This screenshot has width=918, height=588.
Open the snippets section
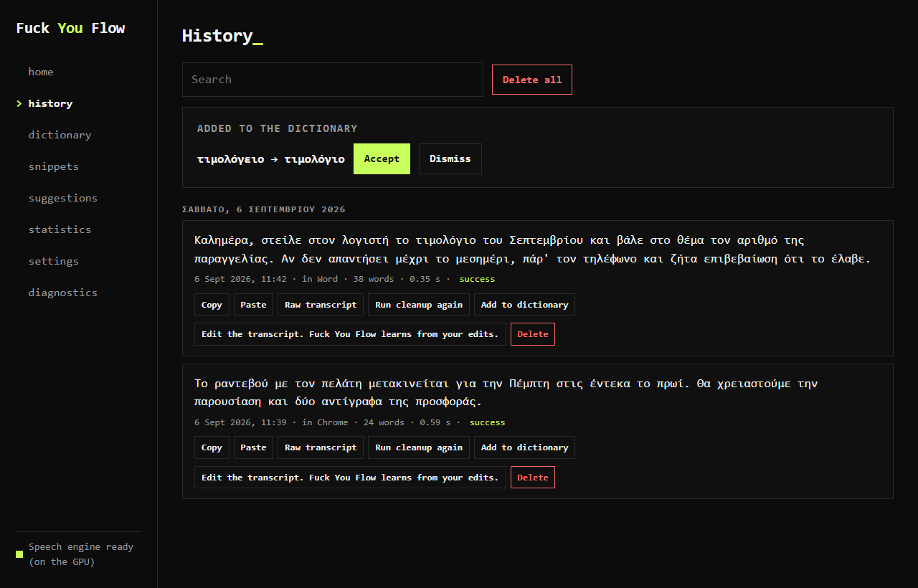tap(53, 166)
